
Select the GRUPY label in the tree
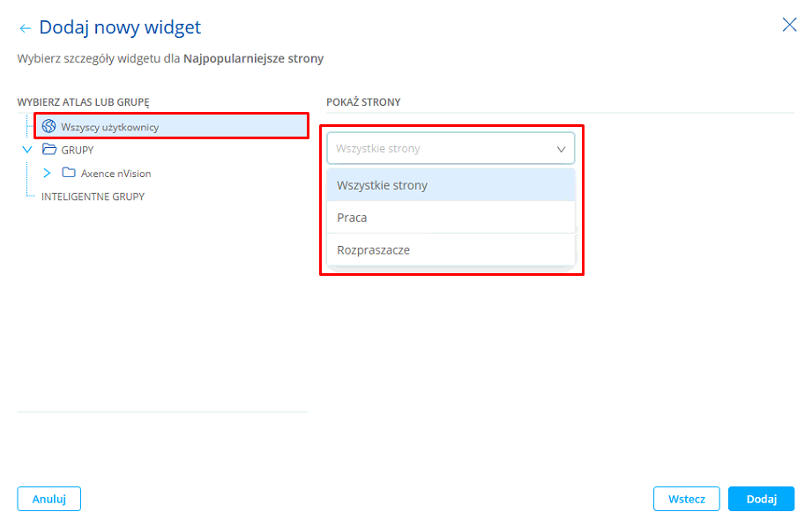78,151
